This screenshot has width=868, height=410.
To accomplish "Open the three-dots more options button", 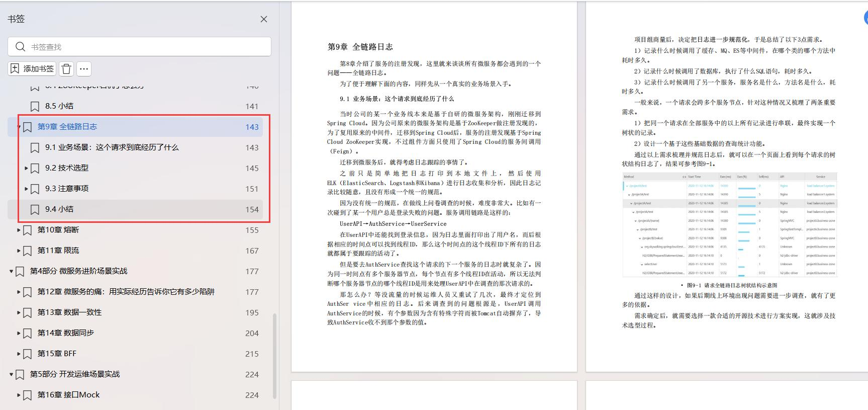I will point(84,69).
